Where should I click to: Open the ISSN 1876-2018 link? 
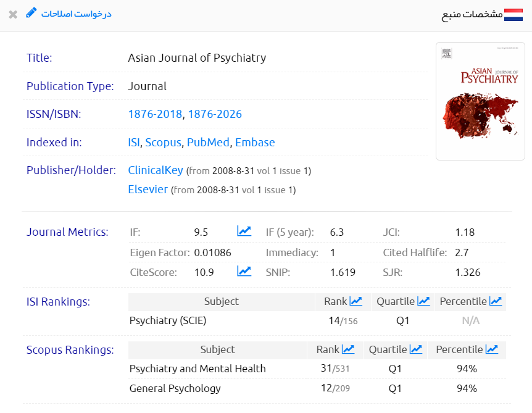point(155,114)
